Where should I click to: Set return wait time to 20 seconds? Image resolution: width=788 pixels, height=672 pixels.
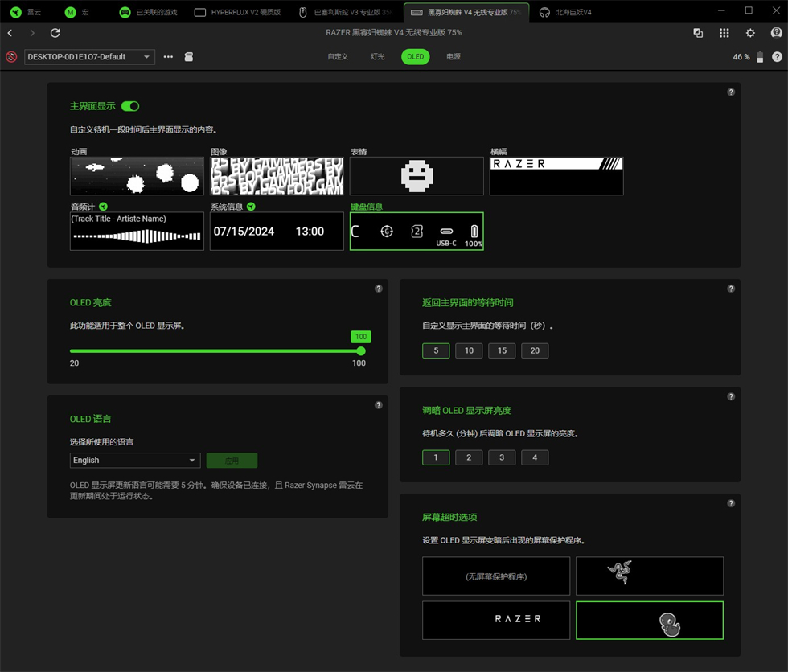pyautogui.click(x=535, y=350)
